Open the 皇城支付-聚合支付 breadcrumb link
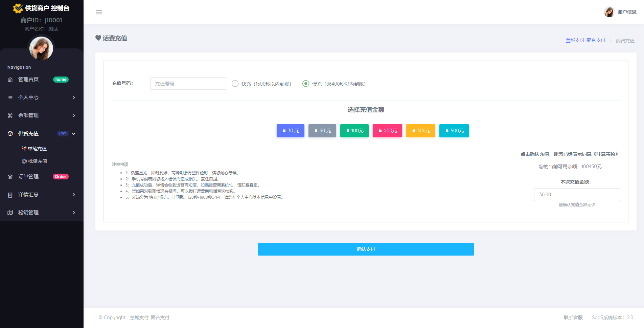The width and height of the screenshot is (644, 328). pyautogui.click(x=585, y=40)
